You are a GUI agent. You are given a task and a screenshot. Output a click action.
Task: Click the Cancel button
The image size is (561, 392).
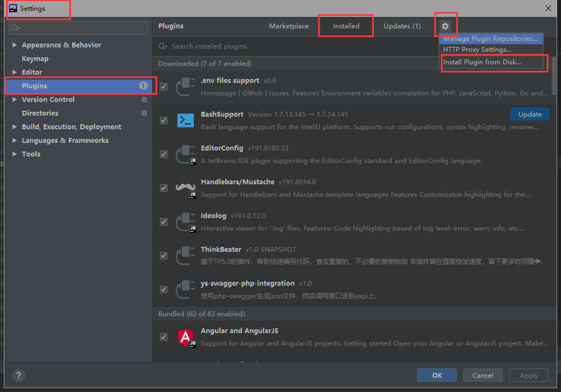coord(482,375)
